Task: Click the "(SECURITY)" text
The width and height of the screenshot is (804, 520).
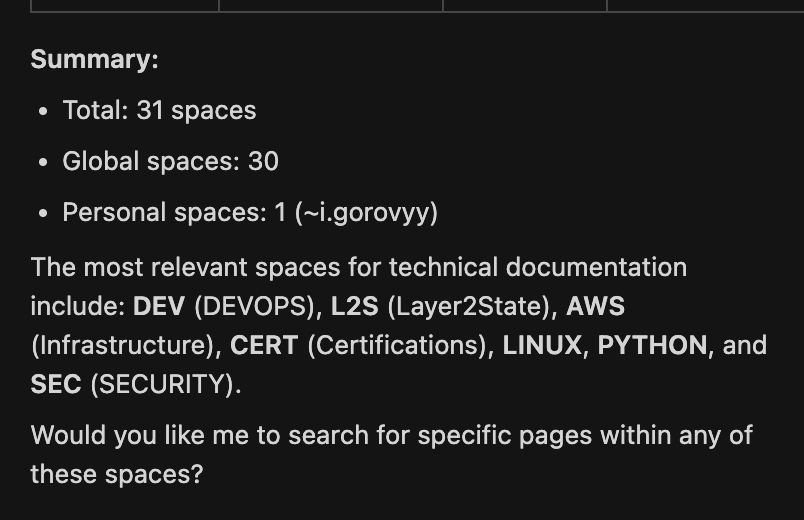Action: [x=165, y=384]
